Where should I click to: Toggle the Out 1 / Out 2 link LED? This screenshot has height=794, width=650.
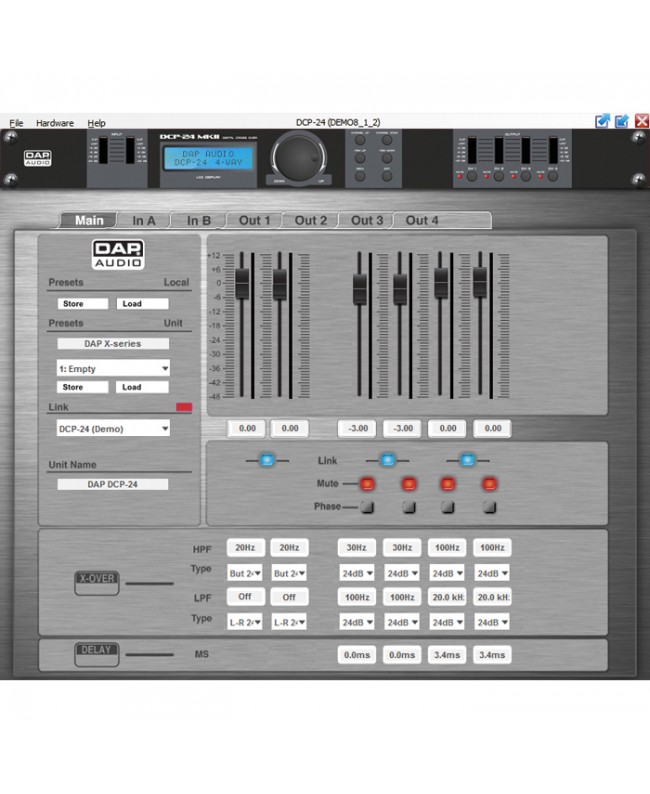387,460
